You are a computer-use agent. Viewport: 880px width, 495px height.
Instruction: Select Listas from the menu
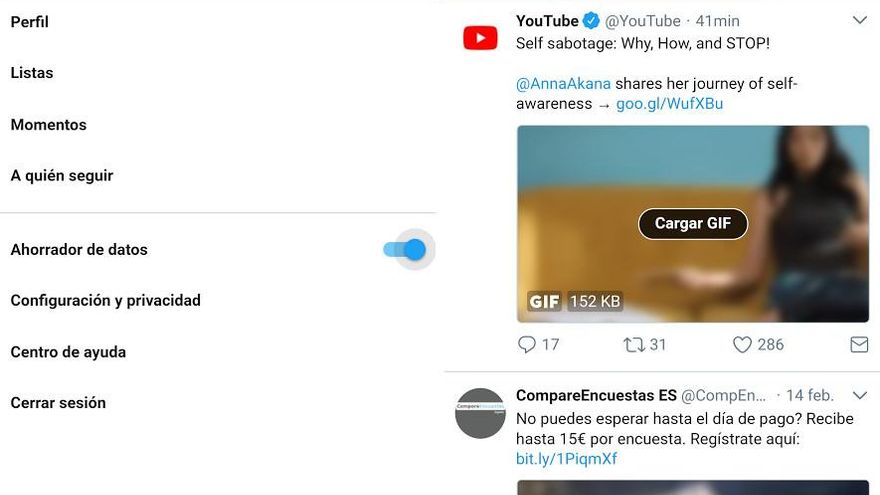[x=32, y=73]
